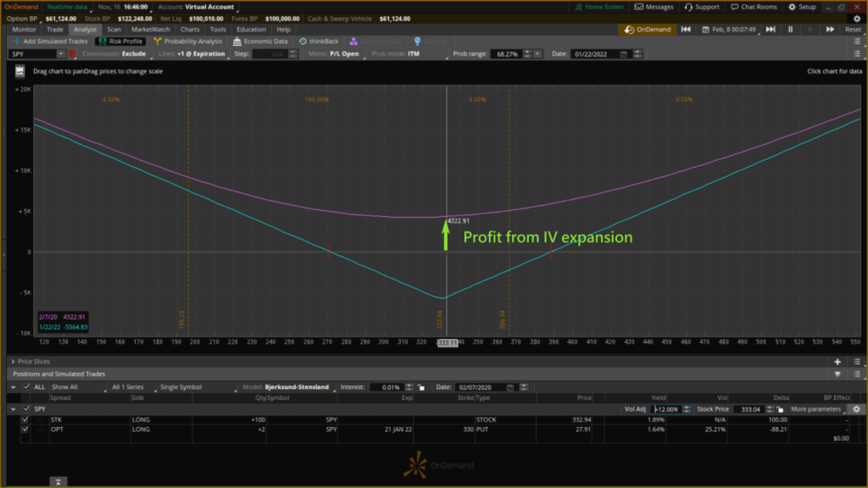Open Monitor main tab
Image resolution: width=868 pixels, height=488 pixels.
pyautogui.click(x=24, y=30)
